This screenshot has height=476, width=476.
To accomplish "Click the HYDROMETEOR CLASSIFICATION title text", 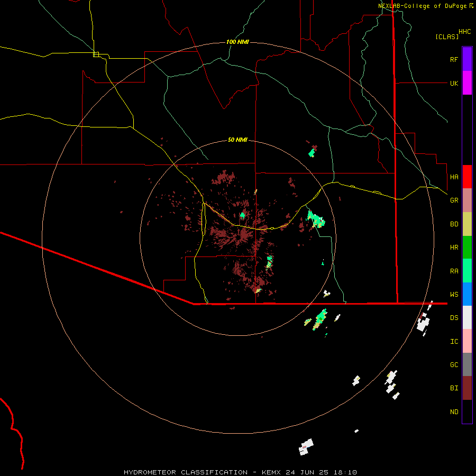I will point(186,472).
